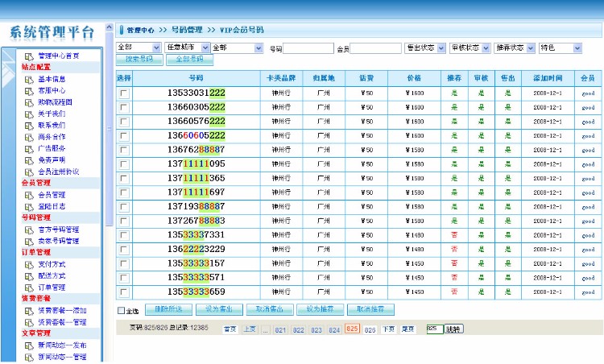Click the 取消推荐 button
The height and width of the screenshot is (364, 604).
[370, 309]
